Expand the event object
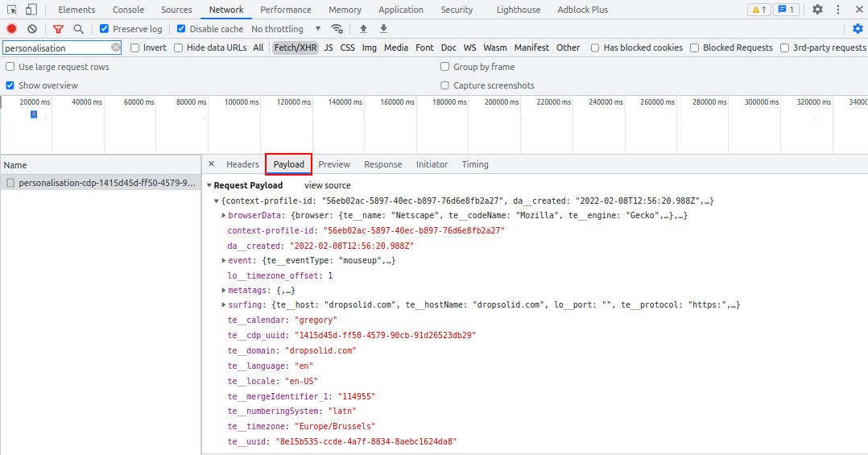 [x=224, y=260]
